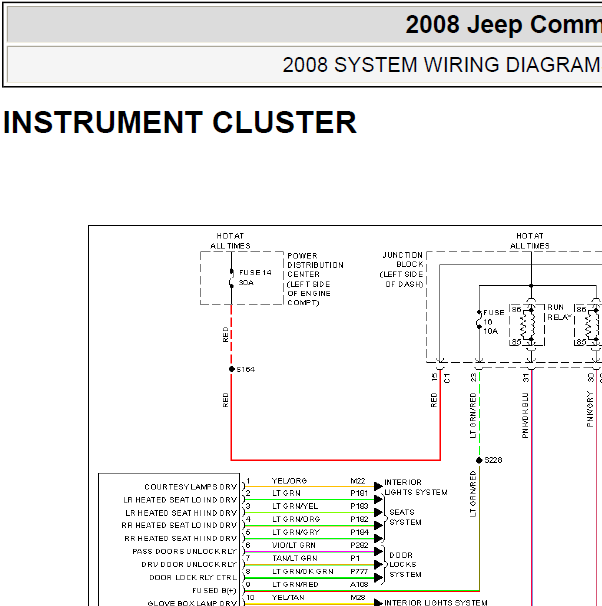Select the "LT GRN/GRY" wire color label
The height and width of the screenshot is (606, 602).
pyautogui.click(x=296, y=532)
